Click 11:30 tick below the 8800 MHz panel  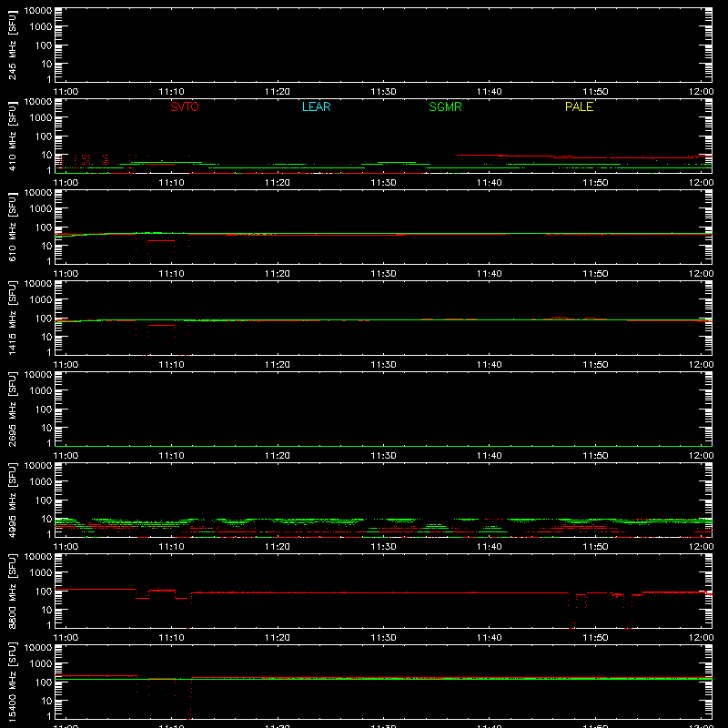(383, 638)
